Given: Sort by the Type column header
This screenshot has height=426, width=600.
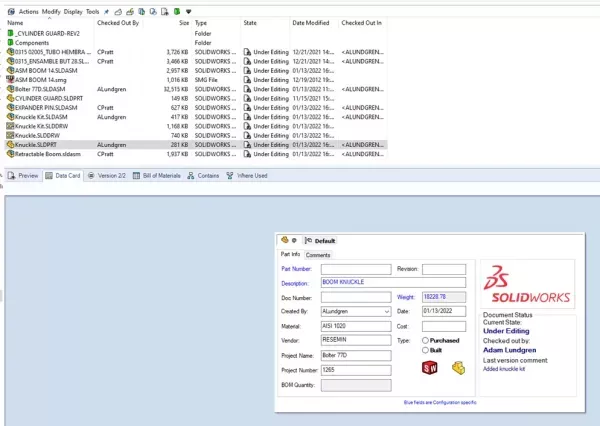Looking at the screenshot, I should click(201, 23).
